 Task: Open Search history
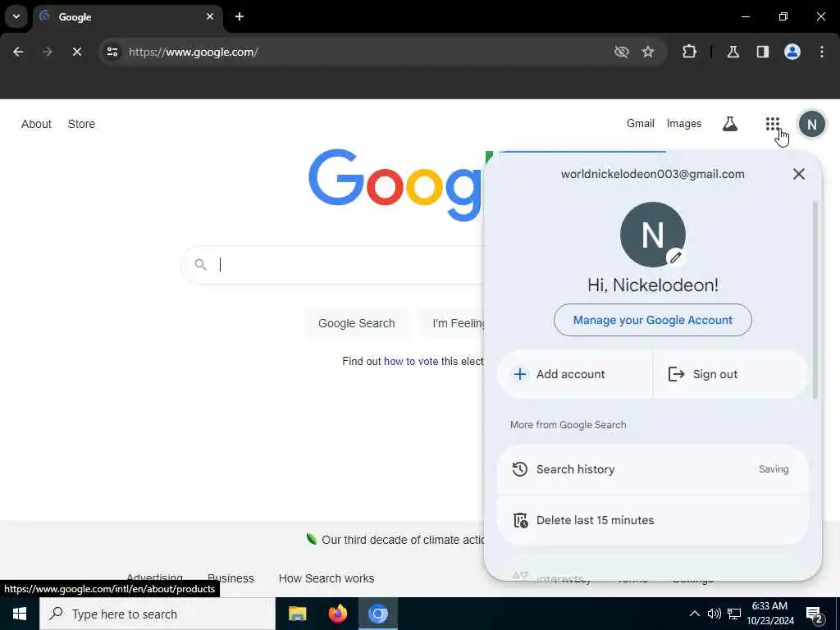click(652, 469)
